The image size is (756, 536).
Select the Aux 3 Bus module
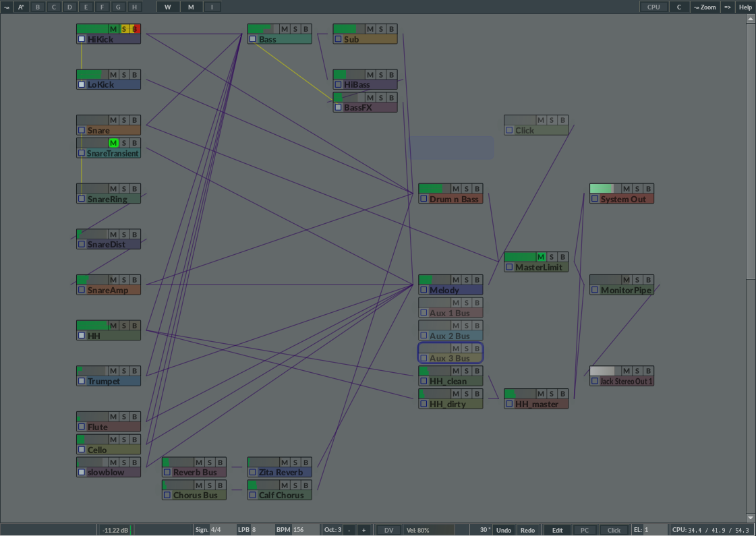tap(450, 358)
